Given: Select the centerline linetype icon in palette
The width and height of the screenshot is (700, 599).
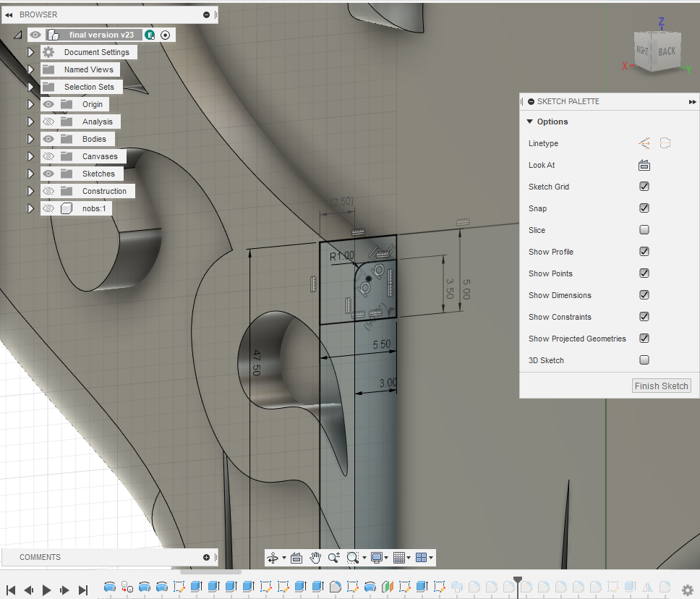Looking at the screenshot, I should (x=665, y=143).
